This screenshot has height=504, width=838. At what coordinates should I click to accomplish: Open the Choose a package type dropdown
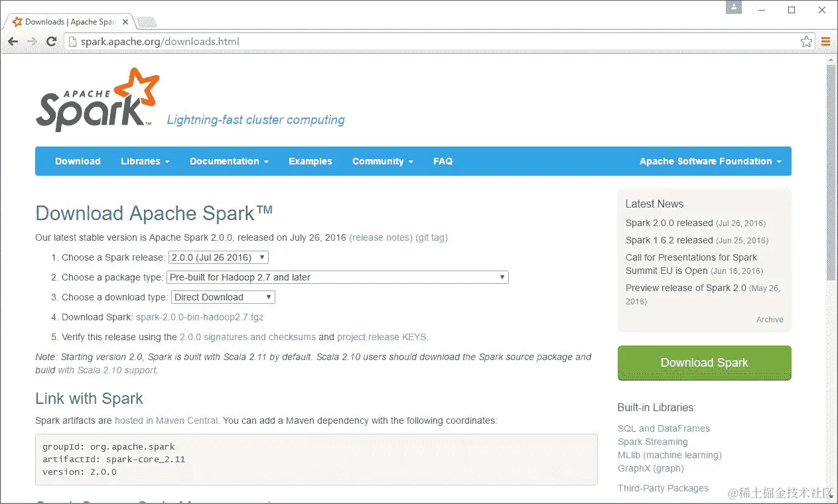[338, 277]
